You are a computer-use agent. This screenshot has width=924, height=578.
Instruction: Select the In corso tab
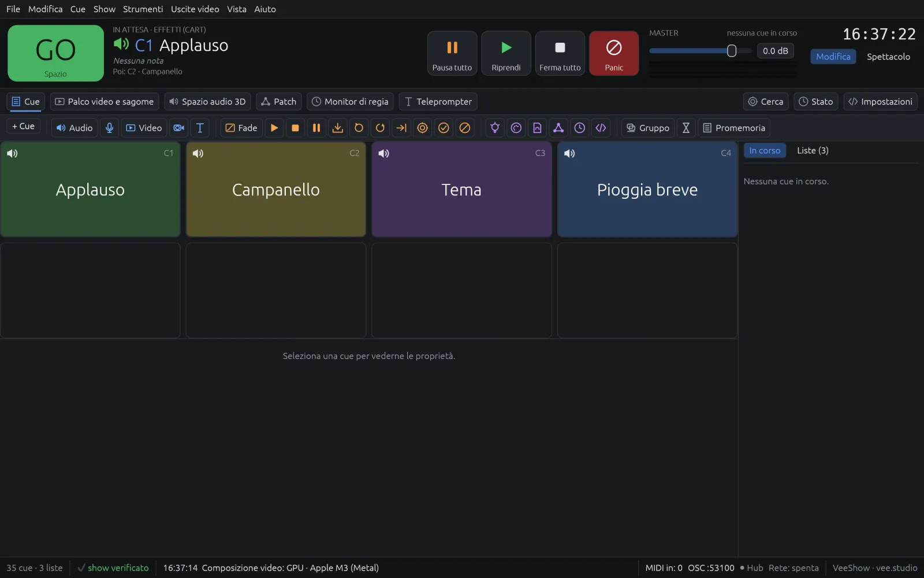pyautogui.click(x=765, y=151)
